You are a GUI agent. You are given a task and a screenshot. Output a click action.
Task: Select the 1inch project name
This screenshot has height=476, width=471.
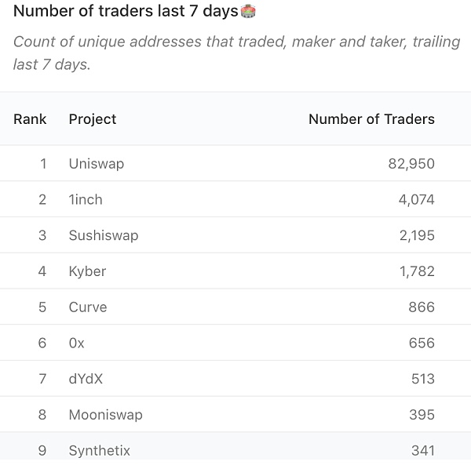point(86,199)
